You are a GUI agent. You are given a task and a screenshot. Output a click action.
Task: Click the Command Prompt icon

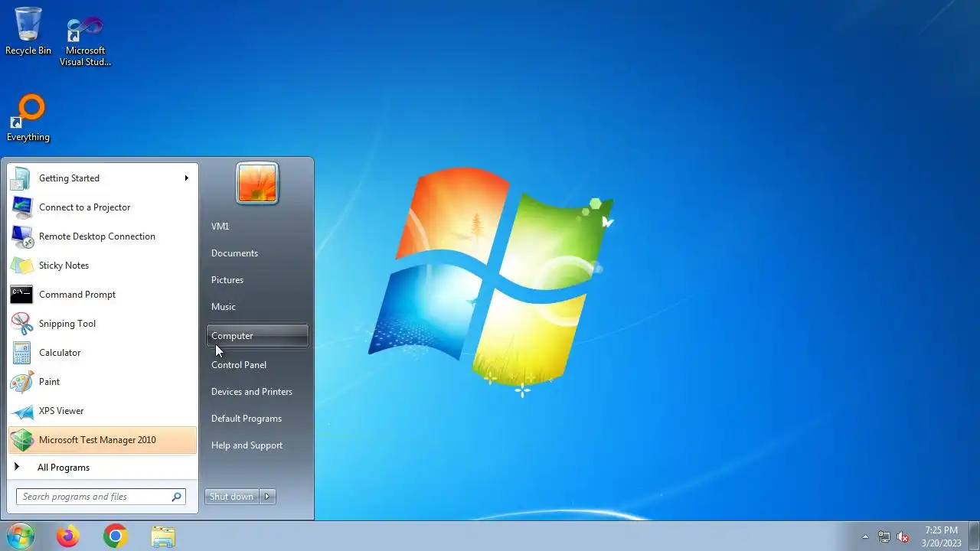pos(21,295)
